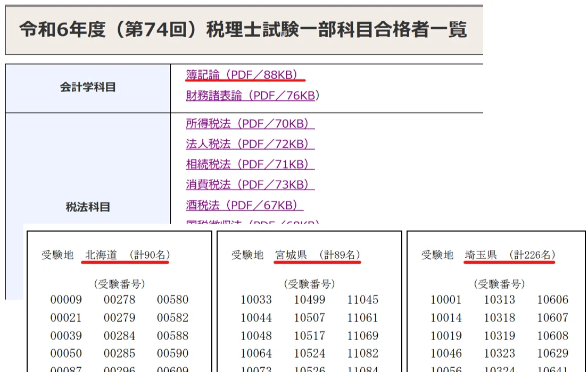
Task: Click 受験番号 label in 北海道 panel
Action: (x=119, y=284)
